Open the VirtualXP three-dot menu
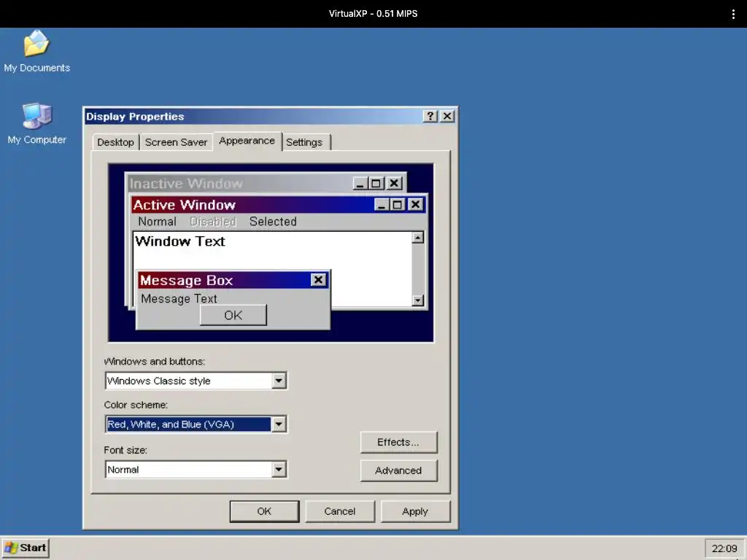 click(x=732, y=14)
